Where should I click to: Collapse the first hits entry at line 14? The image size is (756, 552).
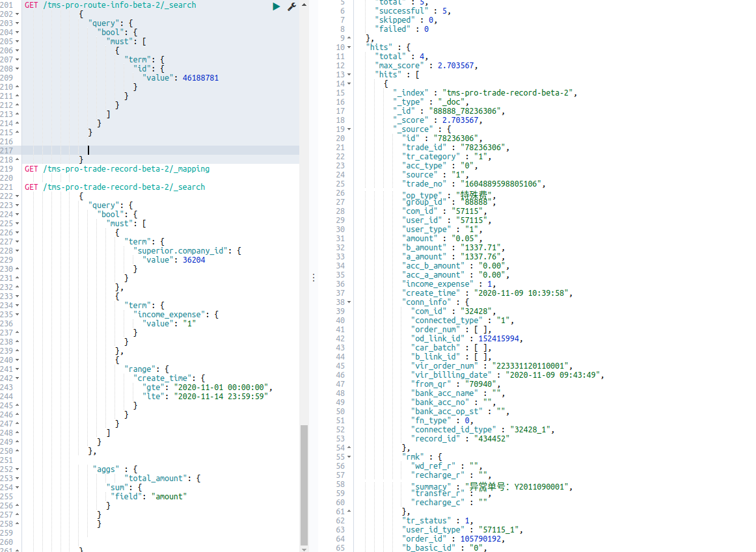coord(347,83)
